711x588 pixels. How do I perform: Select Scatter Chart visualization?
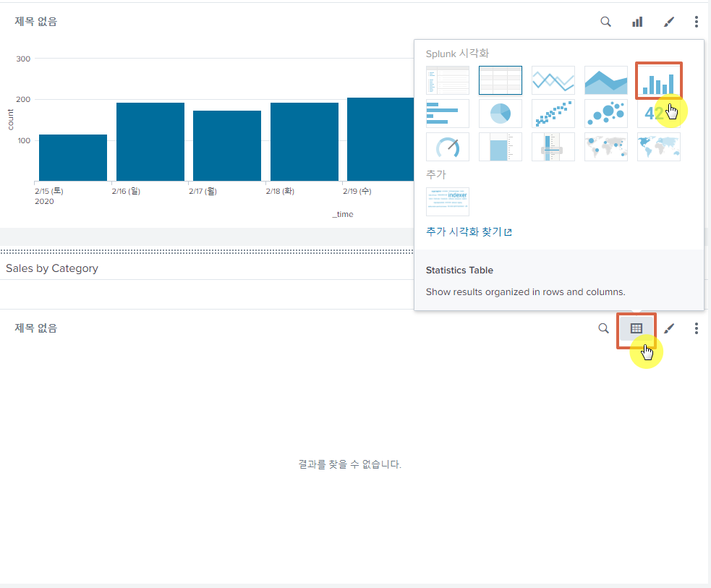tap(553, 114)
